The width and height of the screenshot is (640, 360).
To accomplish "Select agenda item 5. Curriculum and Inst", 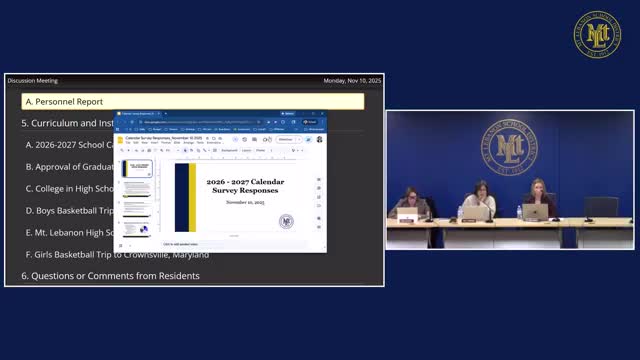I will pyautogui.click(x=67, y=123).
